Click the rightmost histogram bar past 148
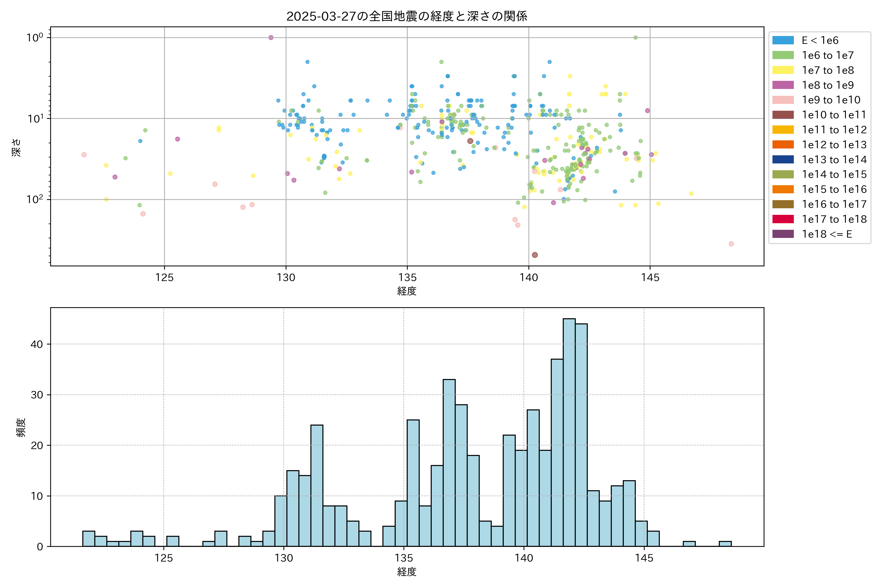The image size is (882, 588). [725, 544]
